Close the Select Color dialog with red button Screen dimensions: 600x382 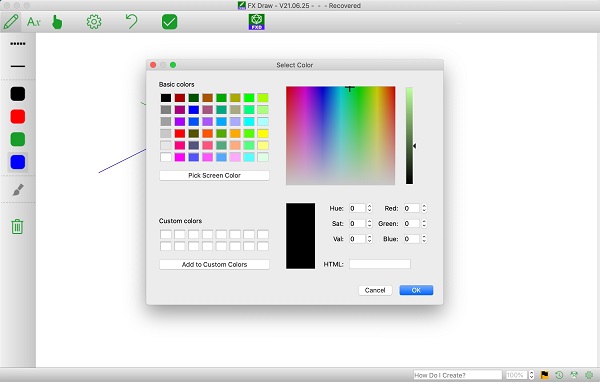coord(153,65)
